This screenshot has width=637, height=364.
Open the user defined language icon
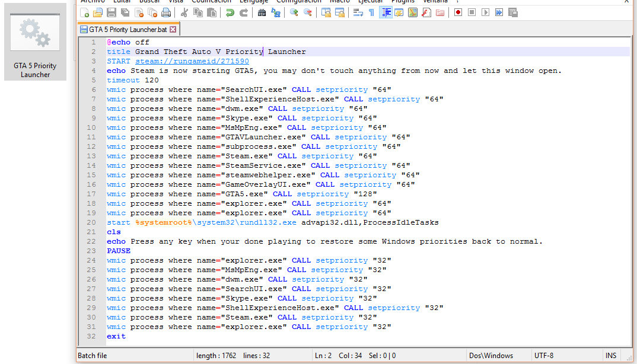click(399, 12)
